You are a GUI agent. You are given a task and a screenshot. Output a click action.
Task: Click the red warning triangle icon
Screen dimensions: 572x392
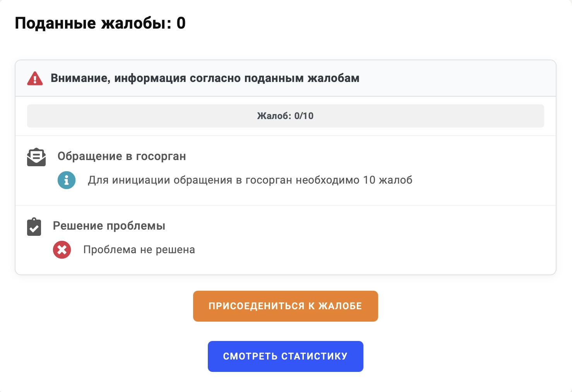[35, 78]
